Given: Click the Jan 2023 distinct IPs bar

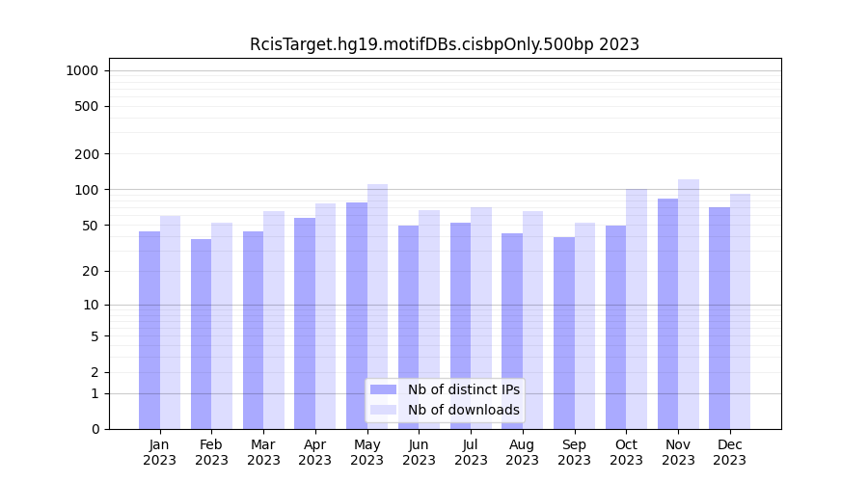Looking at the screenshot, I should [x=149, y=330].
